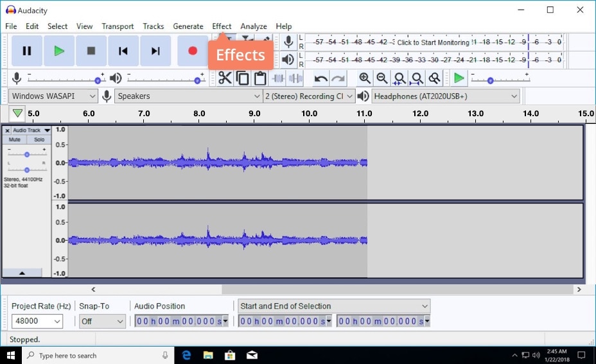
Task: Open the Audio Track dropdown menu
Action: click(x=47, y=130)
